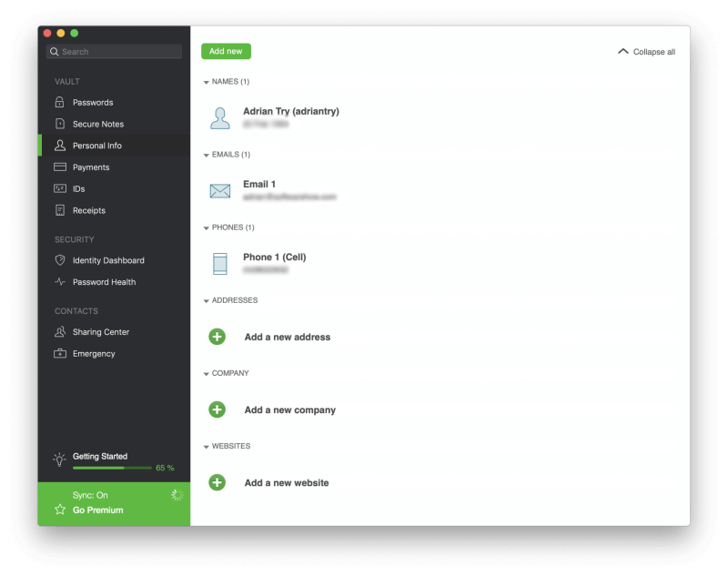This screenshot has width=728, height=576.
Task: Collapse the PHONES section triangle
Action: (206, 227)
